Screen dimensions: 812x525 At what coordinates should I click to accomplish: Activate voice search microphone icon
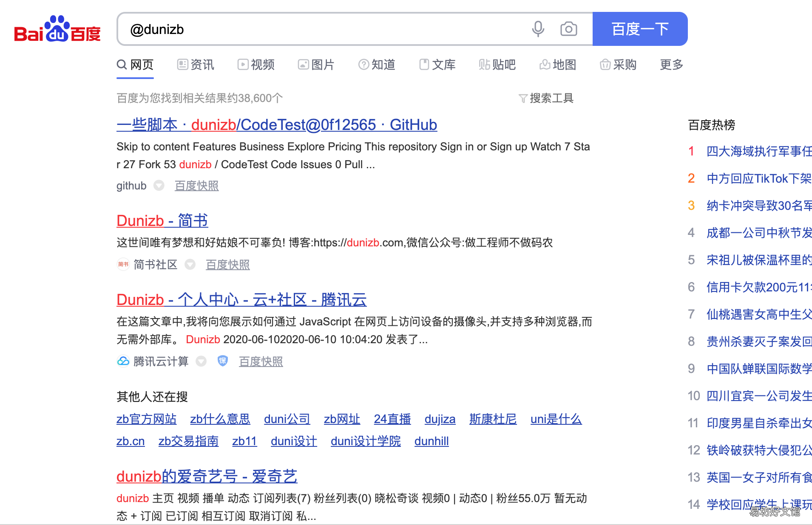click(x=538, y=29)
